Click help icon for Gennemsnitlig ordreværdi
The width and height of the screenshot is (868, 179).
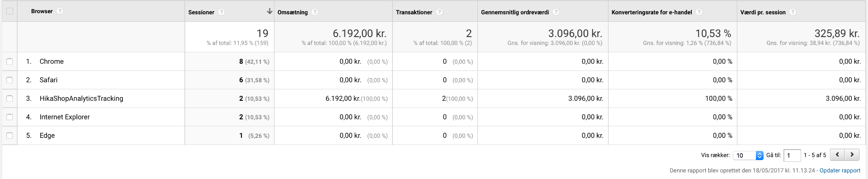[556, 12]
